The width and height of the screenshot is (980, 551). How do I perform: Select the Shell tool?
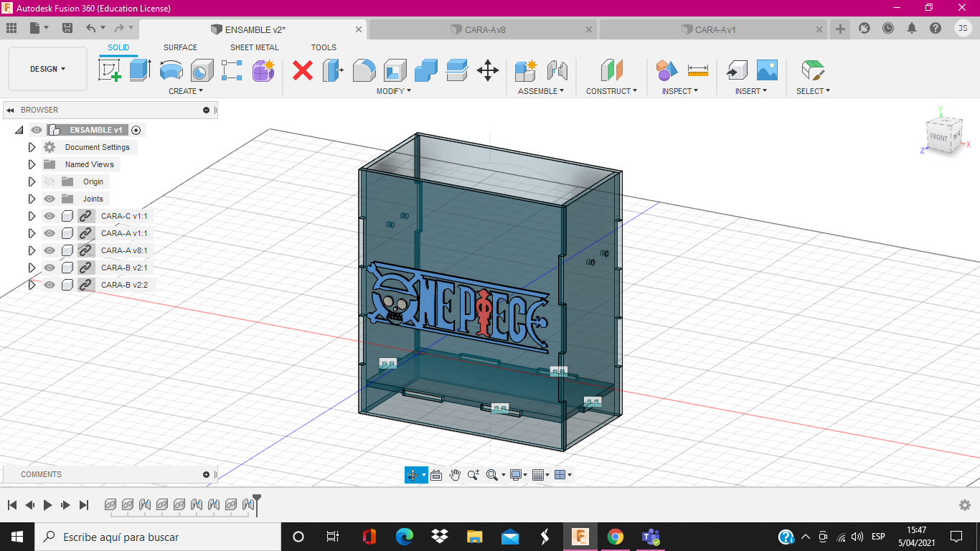point(395,70)
